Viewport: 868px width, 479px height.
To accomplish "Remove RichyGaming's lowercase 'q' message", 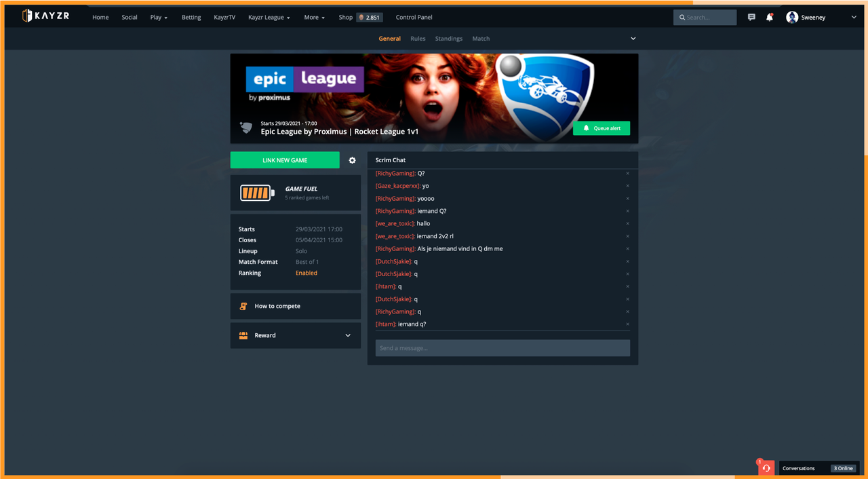I will click(627, 311).
